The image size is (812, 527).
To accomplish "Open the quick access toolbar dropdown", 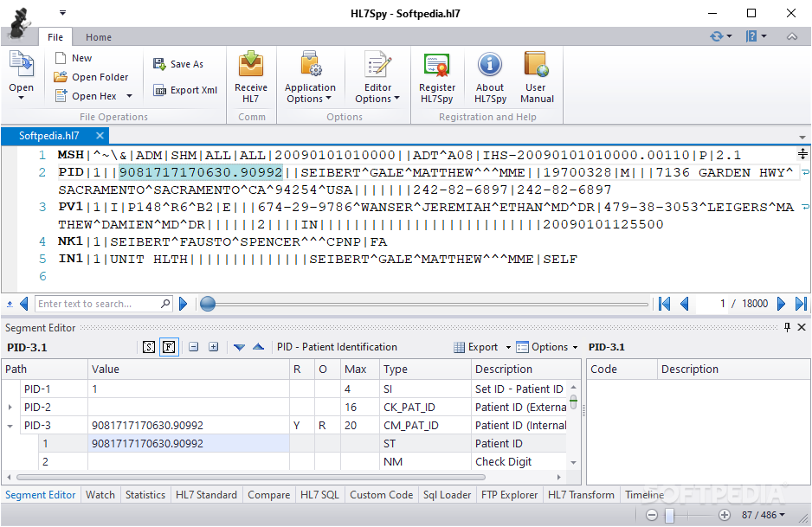I will pos(62,12).
